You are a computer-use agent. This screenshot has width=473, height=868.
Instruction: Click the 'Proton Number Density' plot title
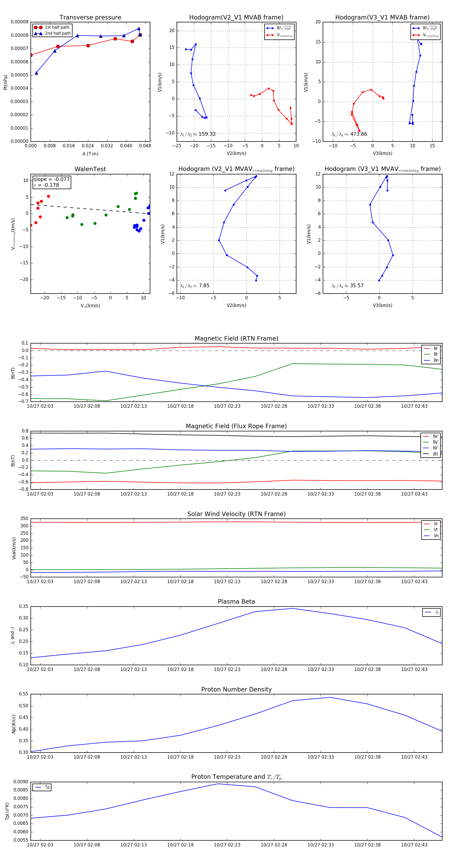pos(236,689)
